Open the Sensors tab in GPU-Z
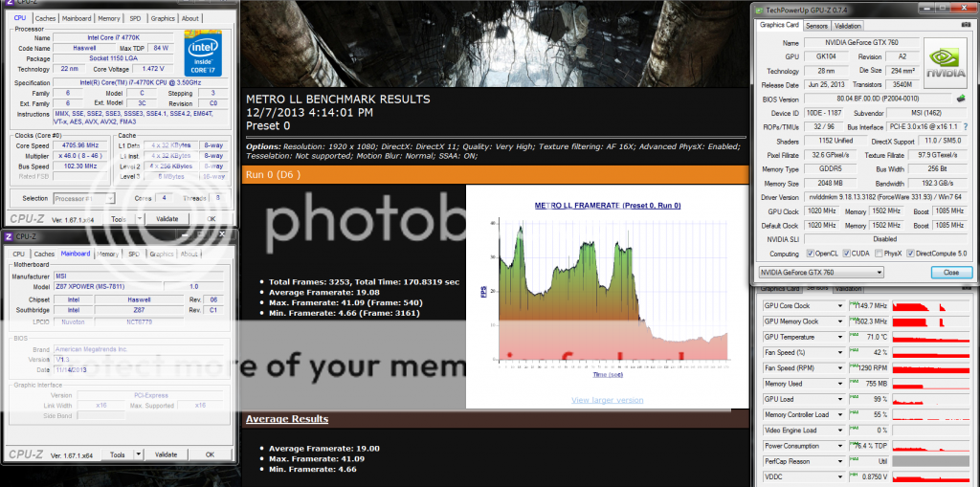 tap(816, 26)
